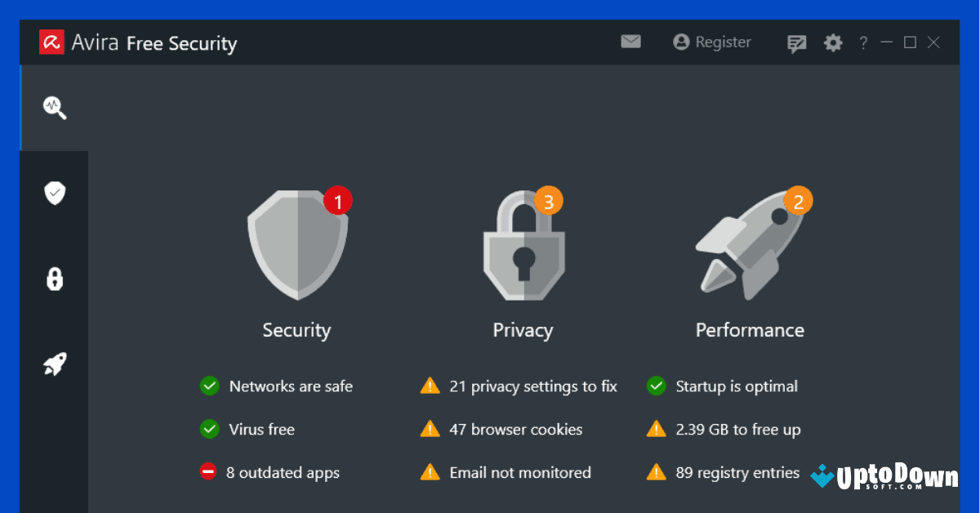Open Avira help with the question mark icon
Viewport: 980px width, 513px height.
(x=863, y=42)
